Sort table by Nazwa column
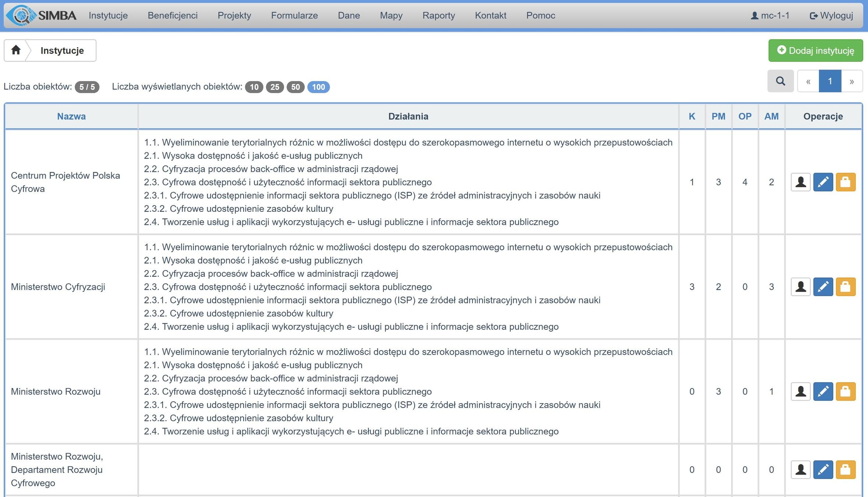The height and width of the screenshot is (497, 868). [x=71, y=116]
